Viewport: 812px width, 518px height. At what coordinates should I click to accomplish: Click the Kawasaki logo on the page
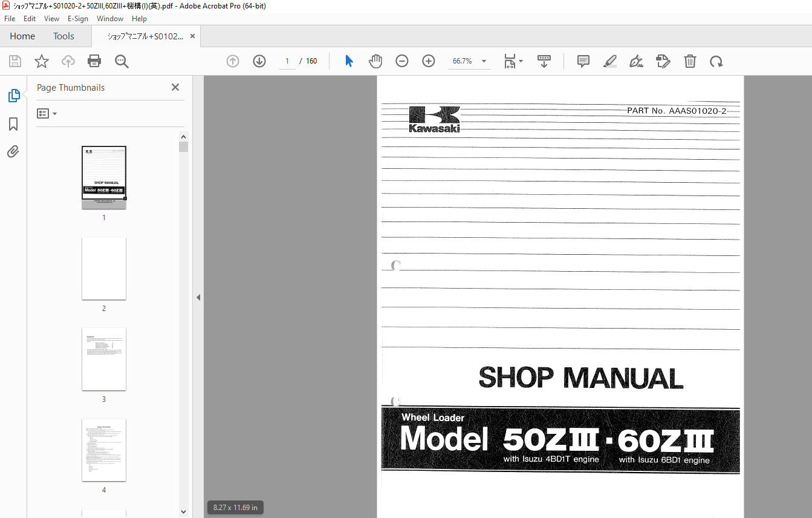[x=434, y=119]
